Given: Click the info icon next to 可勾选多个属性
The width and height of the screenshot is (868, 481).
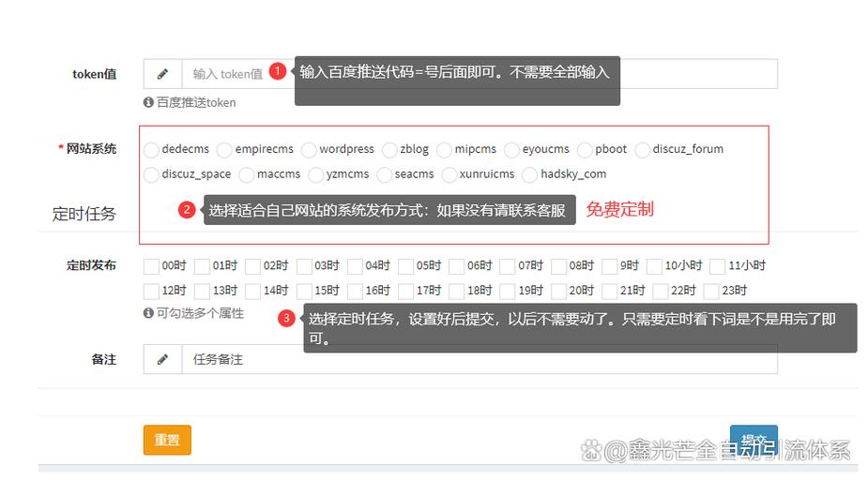Looking at the screenshot, I should coord(148,313).
